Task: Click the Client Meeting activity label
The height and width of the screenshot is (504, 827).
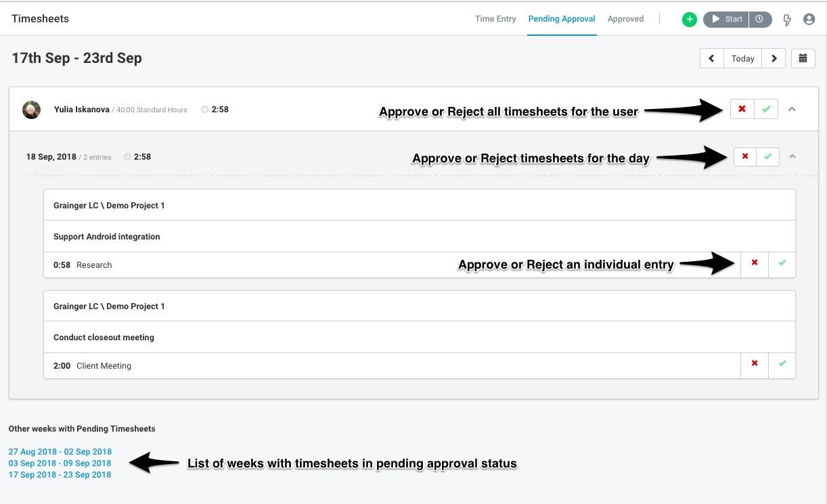Action: coord(104,366)
